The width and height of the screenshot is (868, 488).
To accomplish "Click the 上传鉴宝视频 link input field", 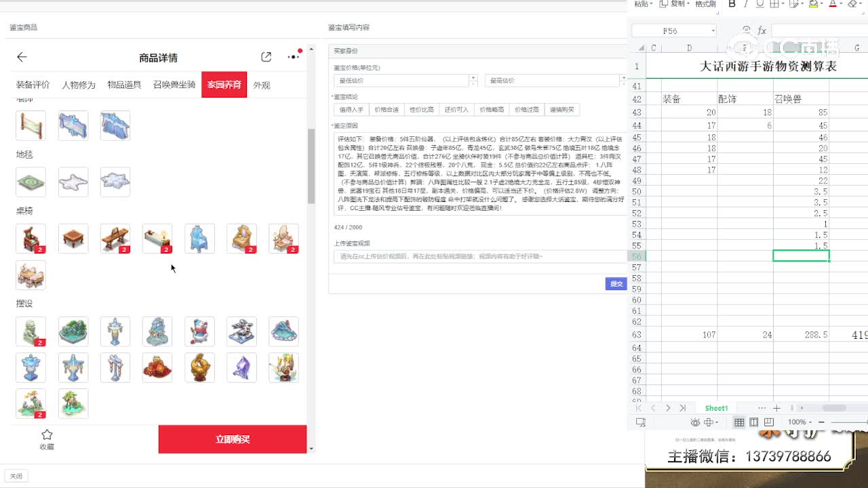I will [x=479, y=256].
